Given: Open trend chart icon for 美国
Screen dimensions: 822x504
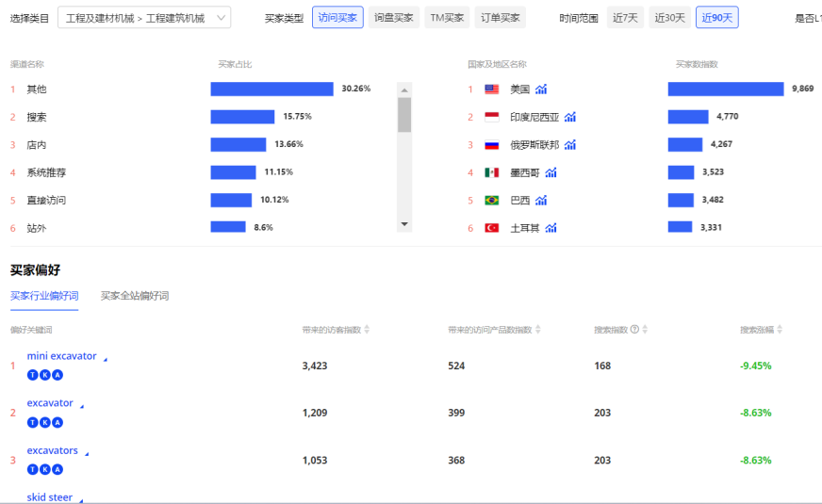Looking at the screenshot, I should (541, 89).
